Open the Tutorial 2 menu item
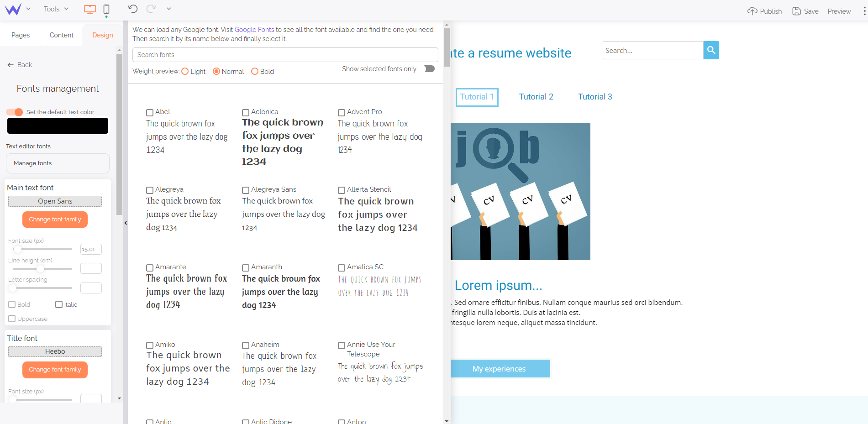 point(536,97)
